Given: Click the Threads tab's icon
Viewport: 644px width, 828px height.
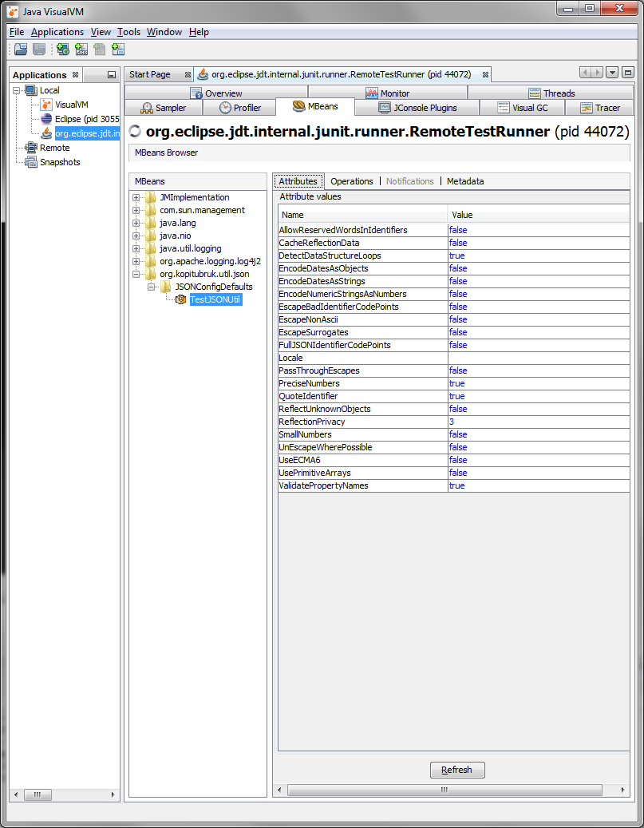Looking at the screenshot, I should (x=535, y=93).
